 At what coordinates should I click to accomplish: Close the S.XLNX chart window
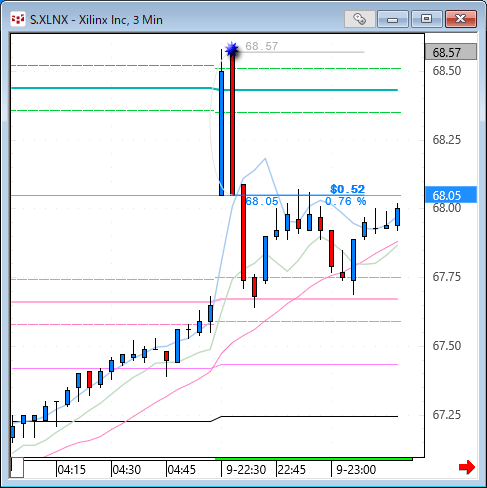461,19
